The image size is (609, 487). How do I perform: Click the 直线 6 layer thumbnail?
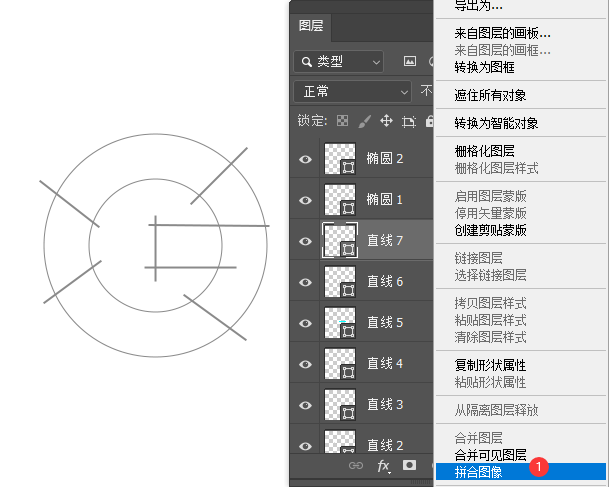(x=340, y=282)
